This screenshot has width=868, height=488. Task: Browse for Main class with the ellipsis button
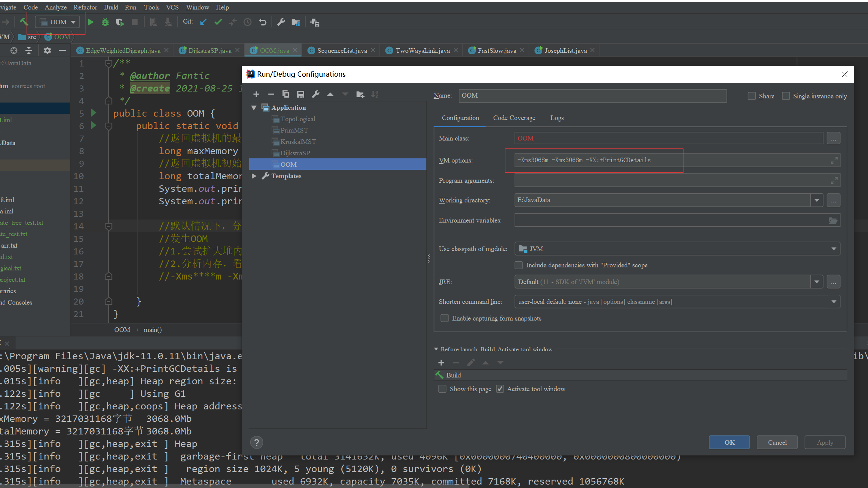833,139
